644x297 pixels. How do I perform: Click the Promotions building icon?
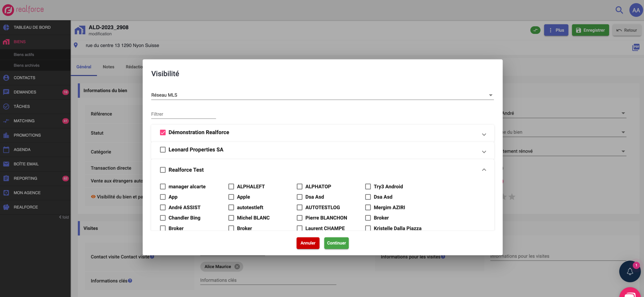(x=6, y=135)
